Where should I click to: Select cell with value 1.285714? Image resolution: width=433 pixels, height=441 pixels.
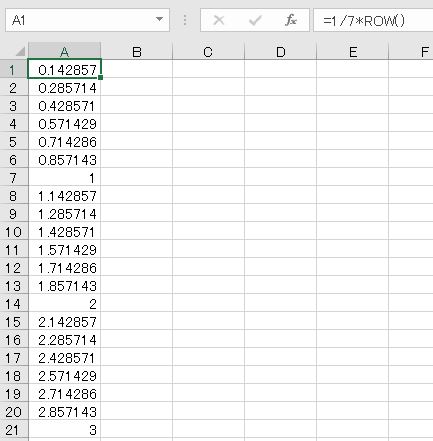65,213
